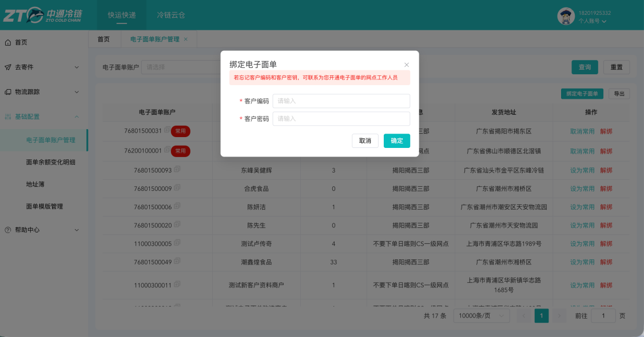Expand the 物流跟踪 sidebar menu
644x337 pixels.
point(77,92)
